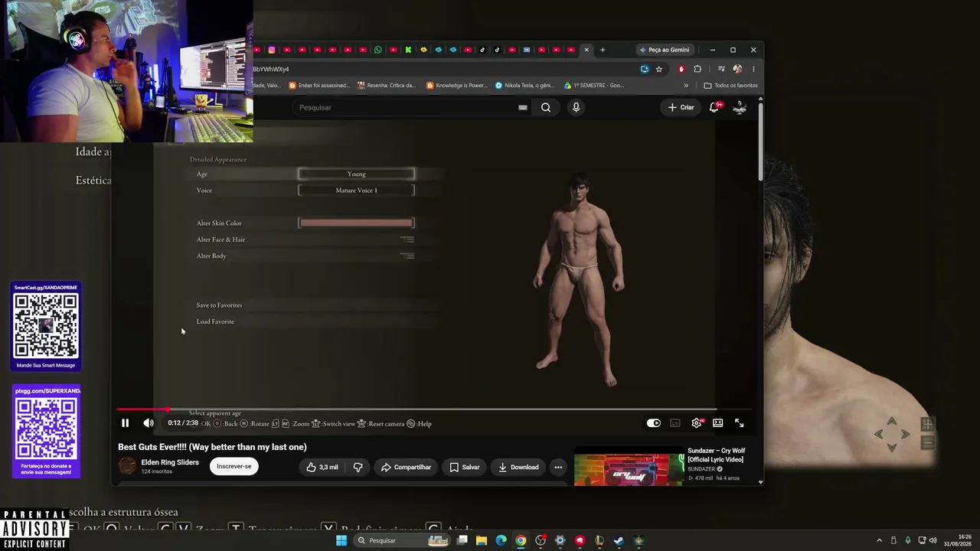Open the 'Knowledge is Power...' bookmark

(x=456, y=86)
